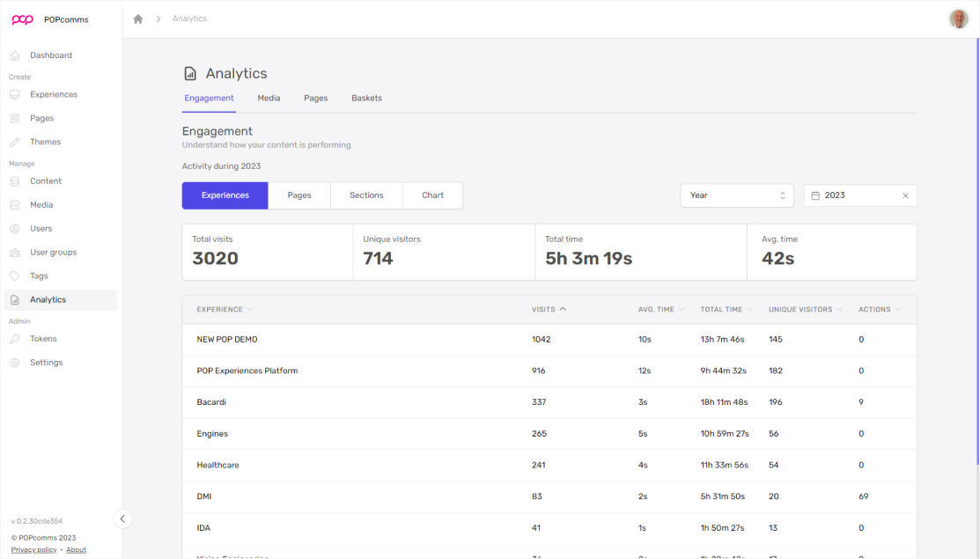Open the Baskets analytics tab

click(366, 98)
